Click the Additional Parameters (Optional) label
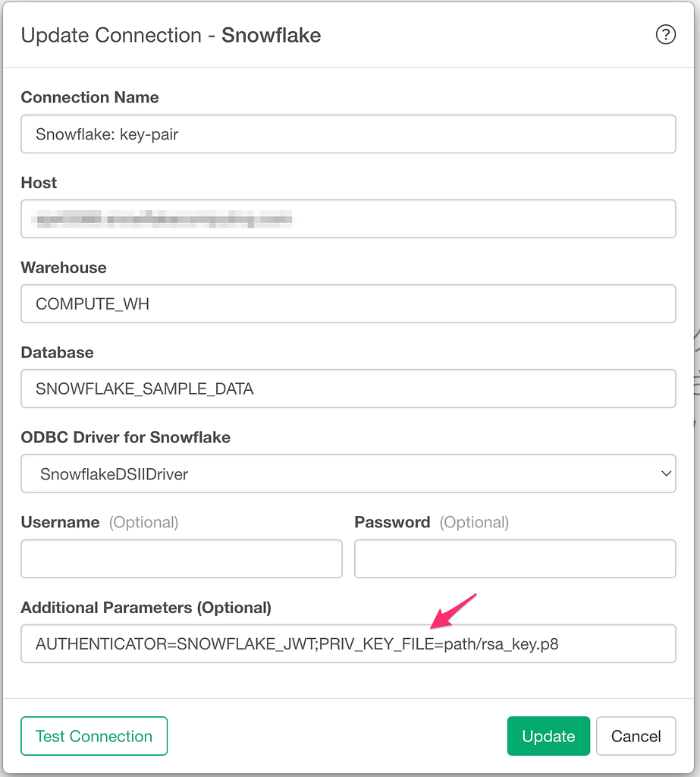700x777 pixels. [146, 608]
